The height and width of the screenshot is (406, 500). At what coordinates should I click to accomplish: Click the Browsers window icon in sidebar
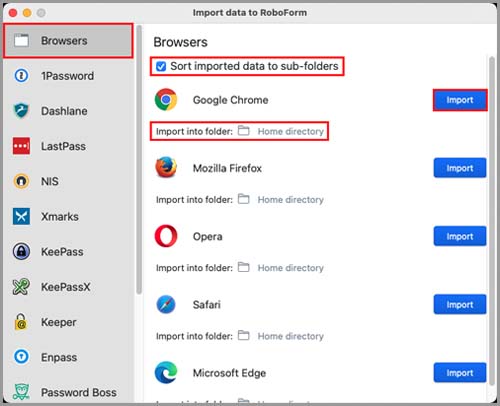click(21, 41)
